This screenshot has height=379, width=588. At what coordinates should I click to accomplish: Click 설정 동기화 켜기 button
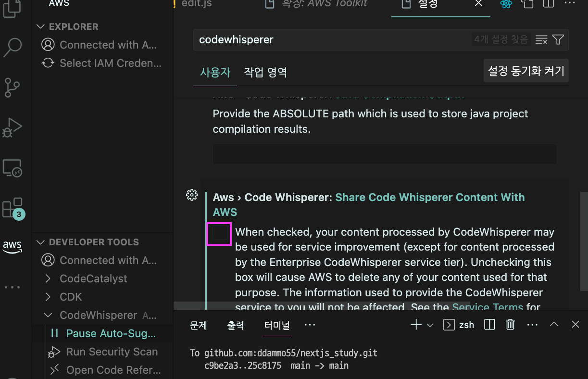(526, 71)
